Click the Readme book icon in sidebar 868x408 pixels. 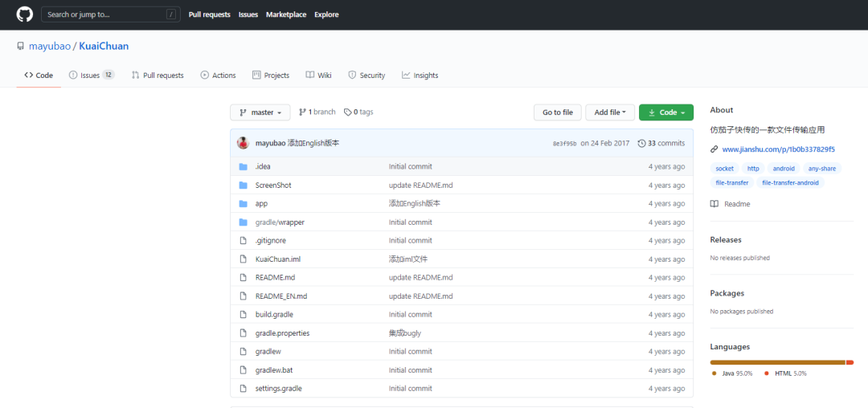point(714,204)
